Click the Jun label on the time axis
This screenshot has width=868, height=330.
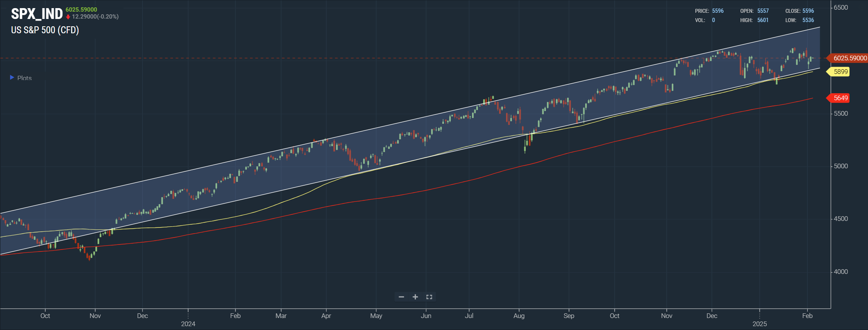[x=426, y=316]
